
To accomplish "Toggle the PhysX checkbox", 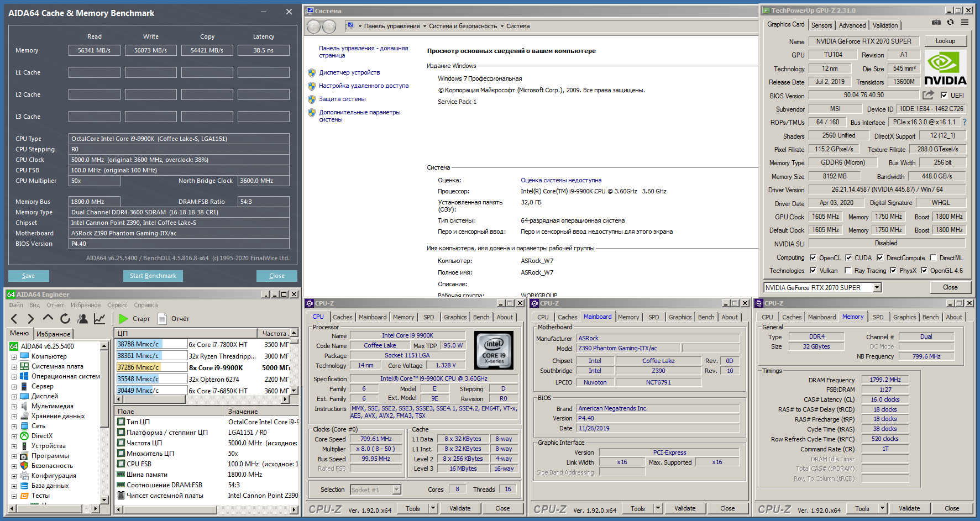I will (x=893, y=270).
